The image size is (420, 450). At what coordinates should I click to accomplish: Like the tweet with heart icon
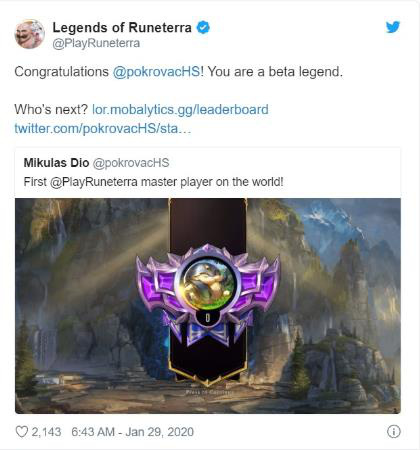[22, 432]
